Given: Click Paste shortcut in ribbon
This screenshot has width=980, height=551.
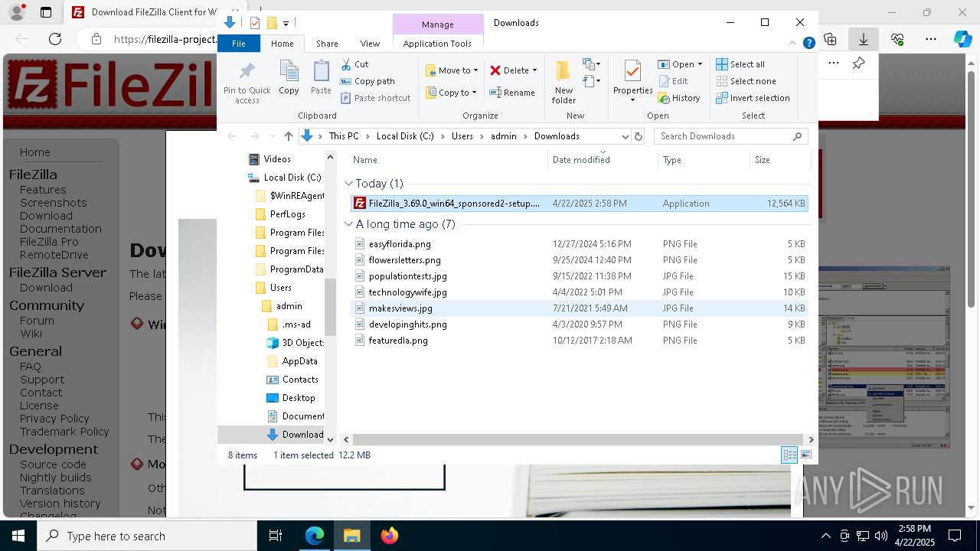Looking at the screenshot, I should pos(375,98).
